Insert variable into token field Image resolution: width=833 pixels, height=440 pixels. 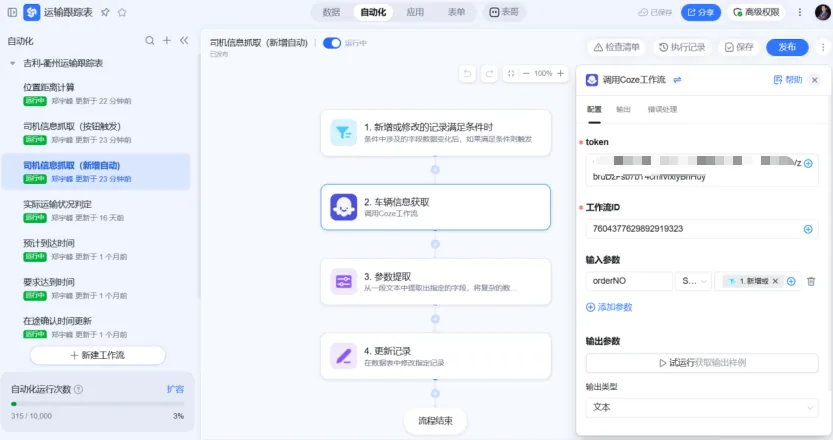coord(808,164)
